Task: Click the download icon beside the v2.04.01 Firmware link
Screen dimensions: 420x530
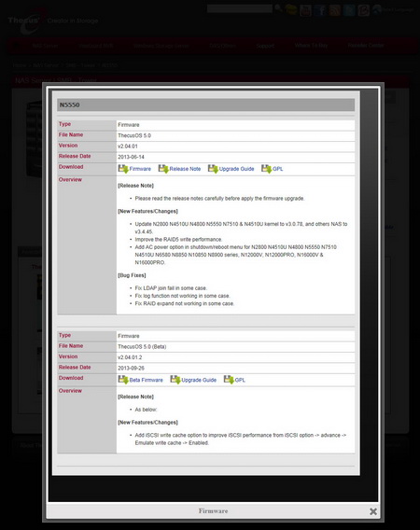Action: coord(123,169)
